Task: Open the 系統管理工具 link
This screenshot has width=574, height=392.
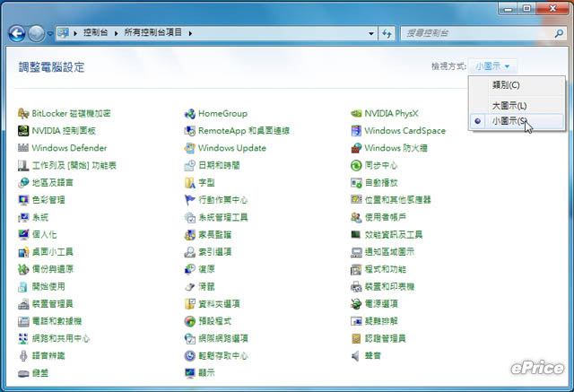Action: point(223,217)
